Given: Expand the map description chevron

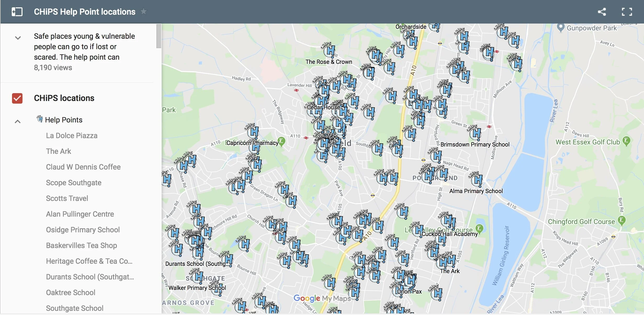Looking at the screenshot, I should coord(18,38).
